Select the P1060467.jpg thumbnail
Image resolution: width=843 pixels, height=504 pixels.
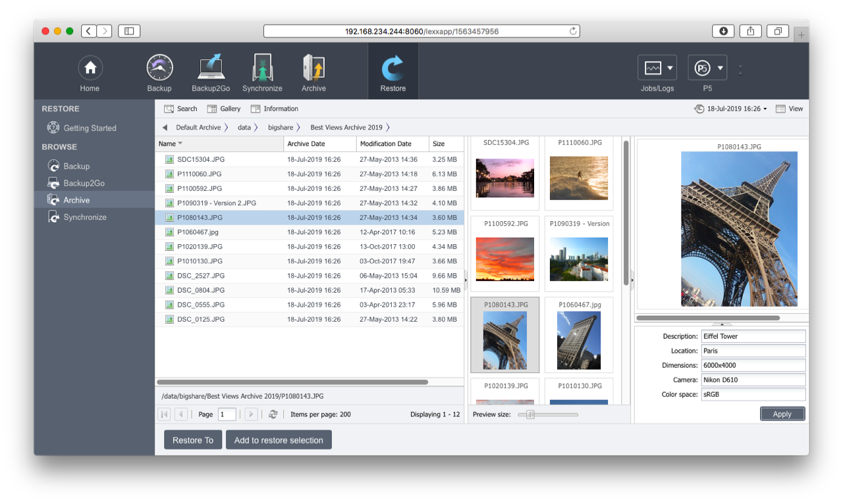coord(578,336)
